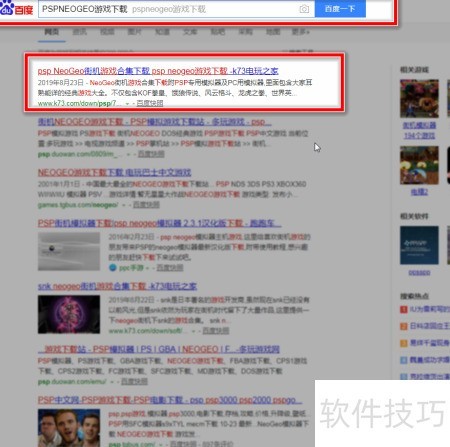Open 百度快照 of the first k73 result
This screenshot has height=447, width=450.
tap(150, 103)
